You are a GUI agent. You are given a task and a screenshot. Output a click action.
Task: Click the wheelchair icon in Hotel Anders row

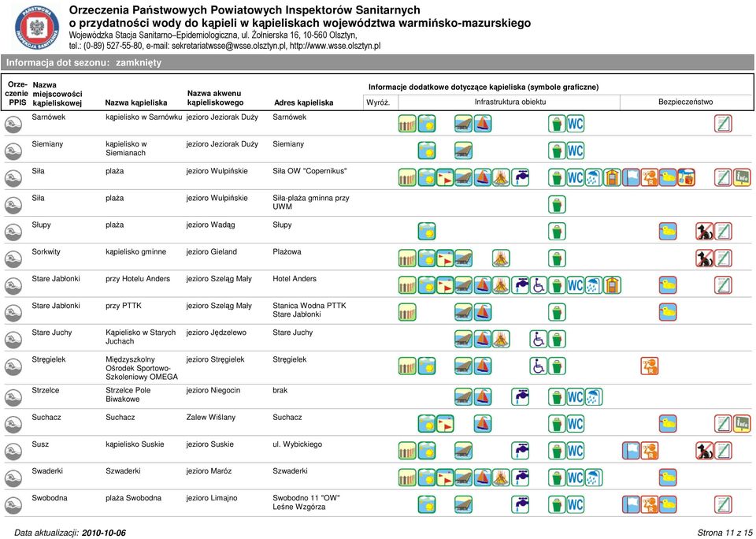[539, 285]
